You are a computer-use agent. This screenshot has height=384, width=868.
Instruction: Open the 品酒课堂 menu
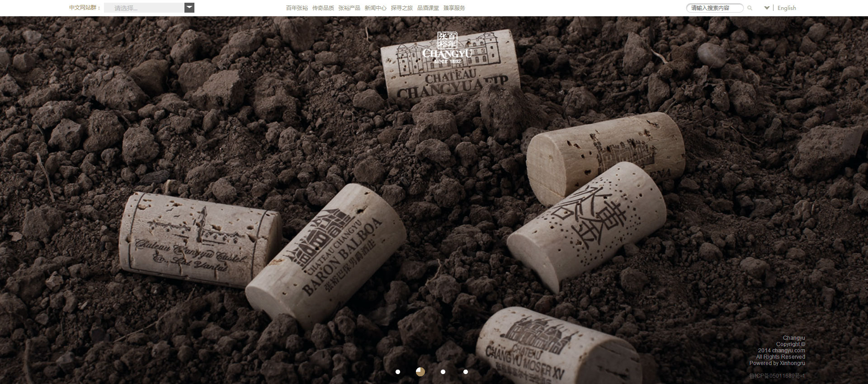428,8
